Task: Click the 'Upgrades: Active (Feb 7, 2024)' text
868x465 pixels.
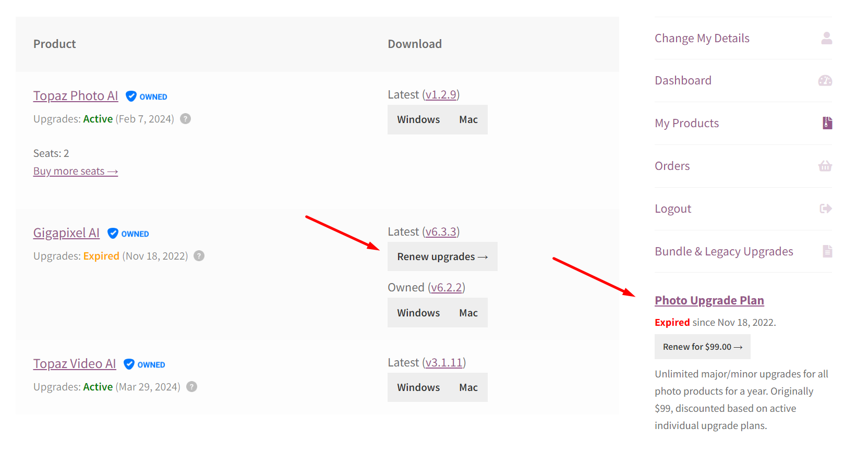Action: click(x=104, y=119)
